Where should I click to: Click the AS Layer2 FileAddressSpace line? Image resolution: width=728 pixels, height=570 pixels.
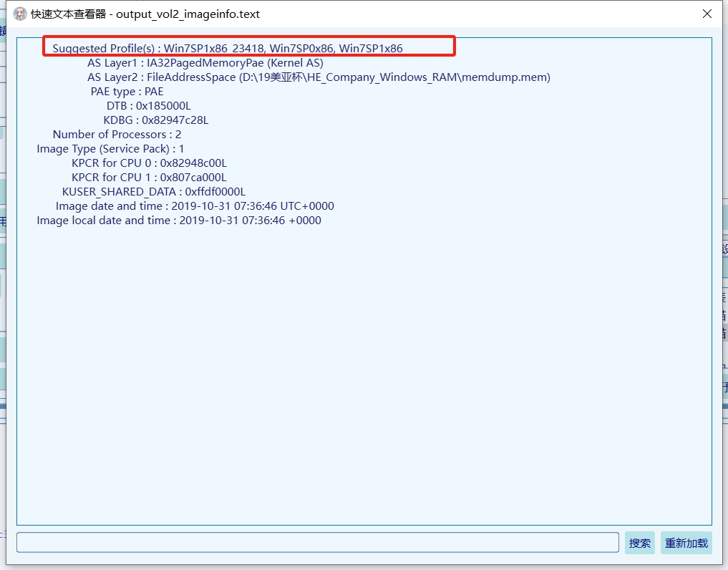pyautogui.click(x=319, y=77)
